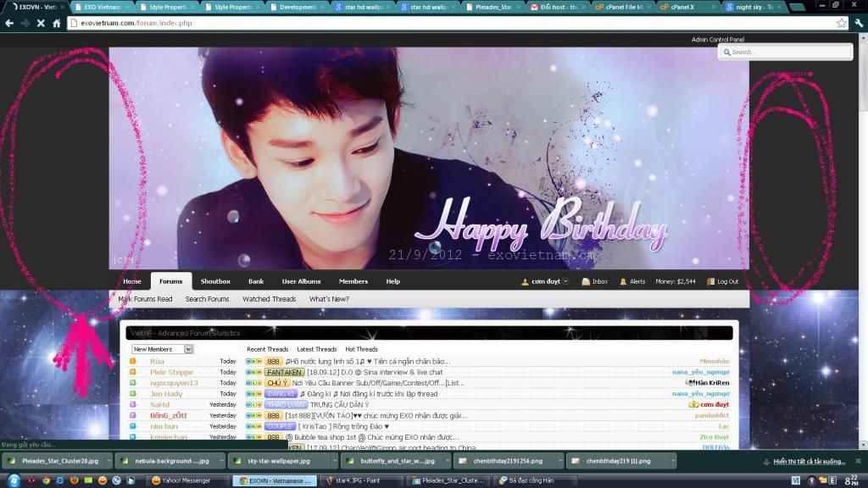Close the downloads bar with X
The height and width of the screenshot is (488, 868).
[x=858, y=461]
